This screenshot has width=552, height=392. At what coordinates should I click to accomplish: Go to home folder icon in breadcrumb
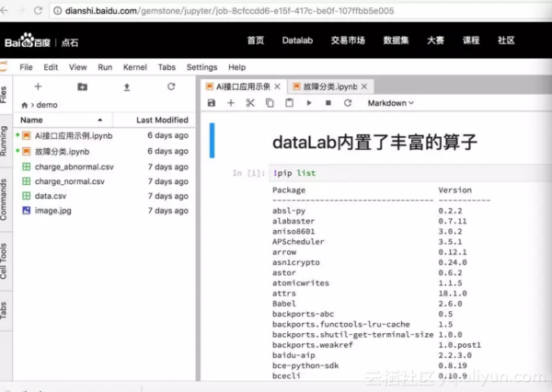coord(24,105)
